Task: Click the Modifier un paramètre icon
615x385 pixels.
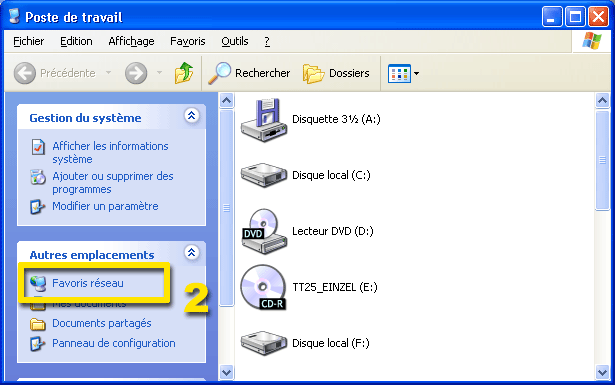Action: (37, 207)
